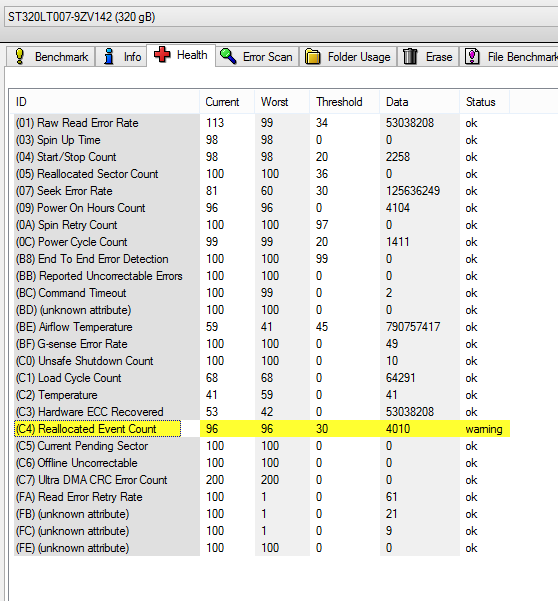Click the magnifier Error Scan icon
This screenshot has width=558, height=601.
(x=228, y=56)
